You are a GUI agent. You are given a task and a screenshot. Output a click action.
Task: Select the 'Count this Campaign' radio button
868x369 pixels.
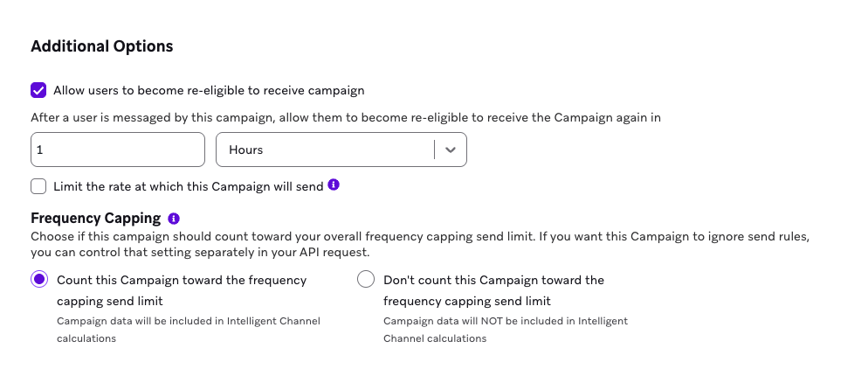(x=39, y=280)
